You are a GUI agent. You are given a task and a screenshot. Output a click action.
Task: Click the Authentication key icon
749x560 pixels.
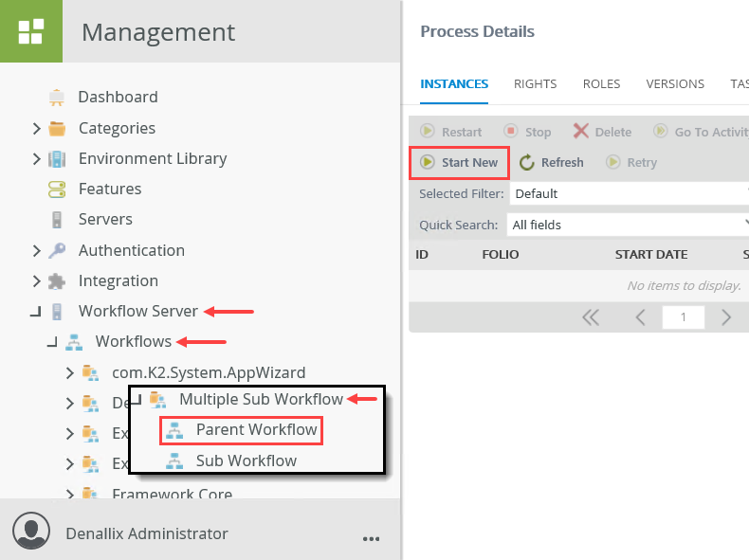click(57, 250)
